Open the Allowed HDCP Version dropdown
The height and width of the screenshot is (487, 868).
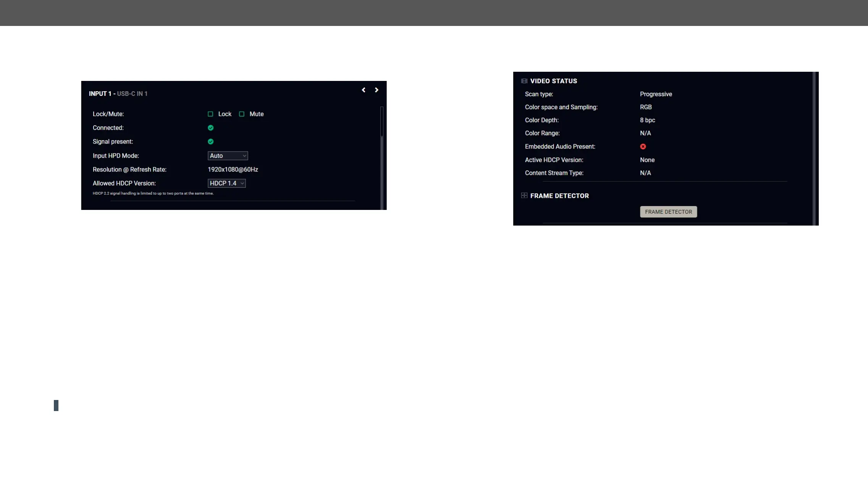click(227, 183)
